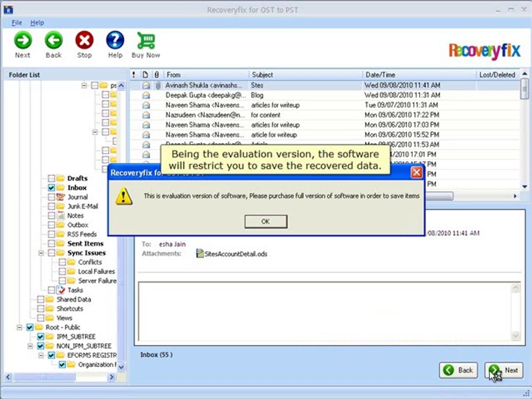Select the Organization Forms tree item
Viewport: 532px width, 399px height.
(97, 365)
